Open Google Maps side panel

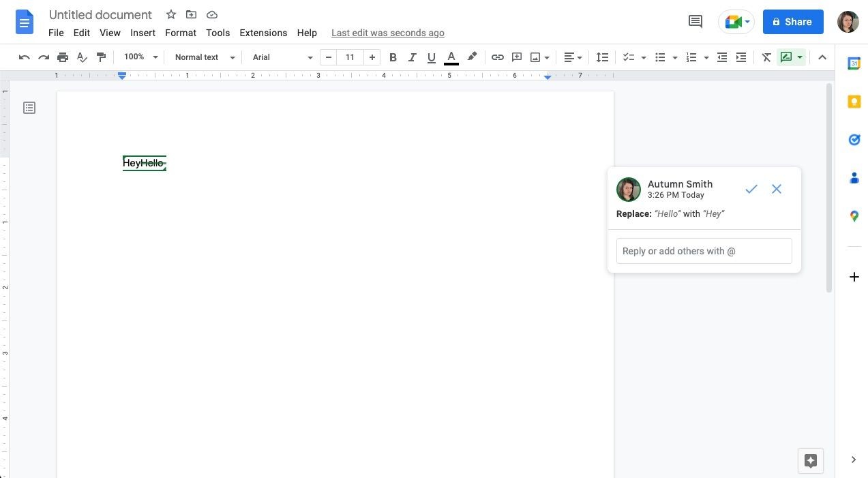(854, 216)
